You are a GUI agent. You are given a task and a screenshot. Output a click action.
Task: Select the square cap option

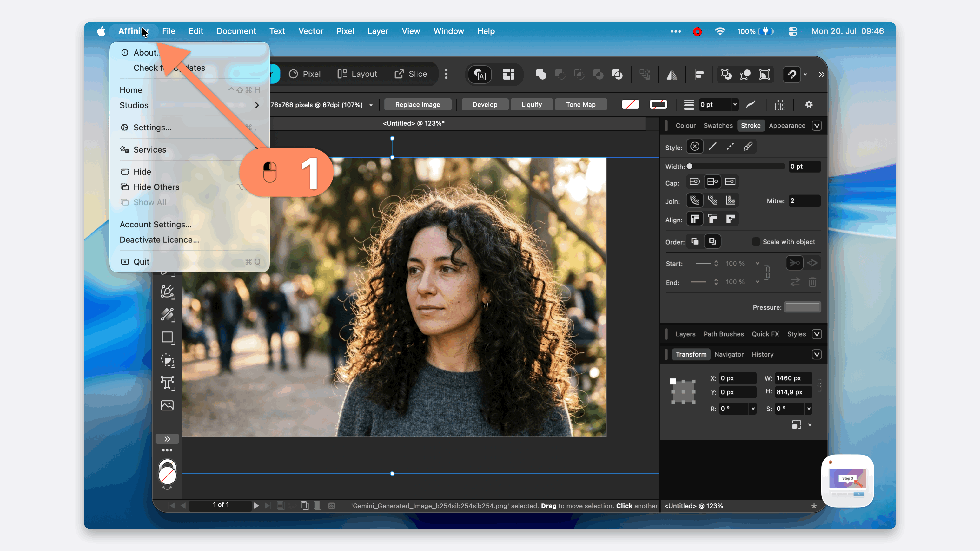click(730, 182)
